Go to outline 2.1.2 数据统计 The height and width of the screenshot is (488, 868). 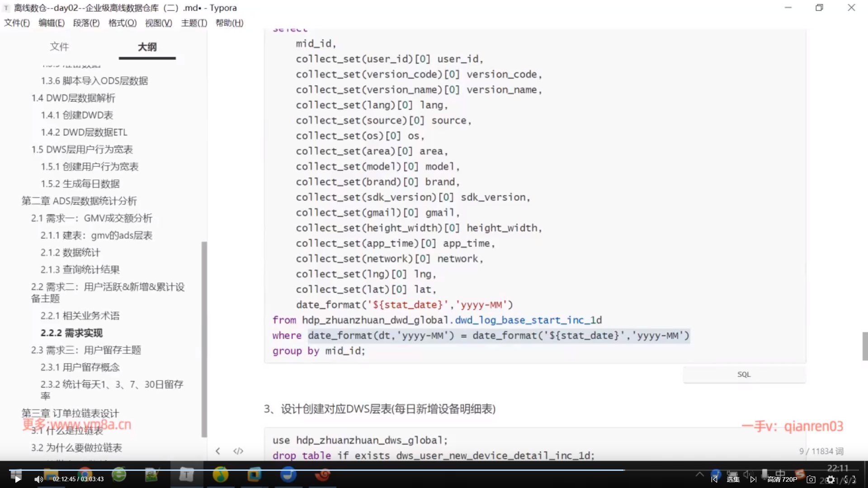tap(70, 253)
